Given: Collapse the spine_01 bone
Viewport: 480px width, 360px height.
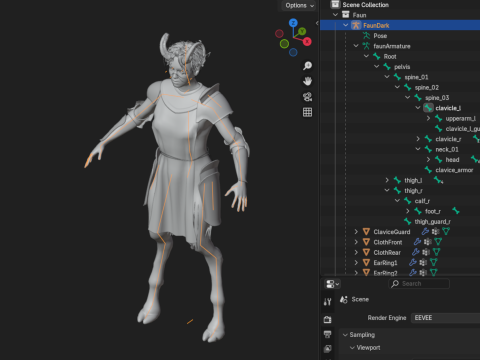Looking at the screenshot, I should click(387, 77).
